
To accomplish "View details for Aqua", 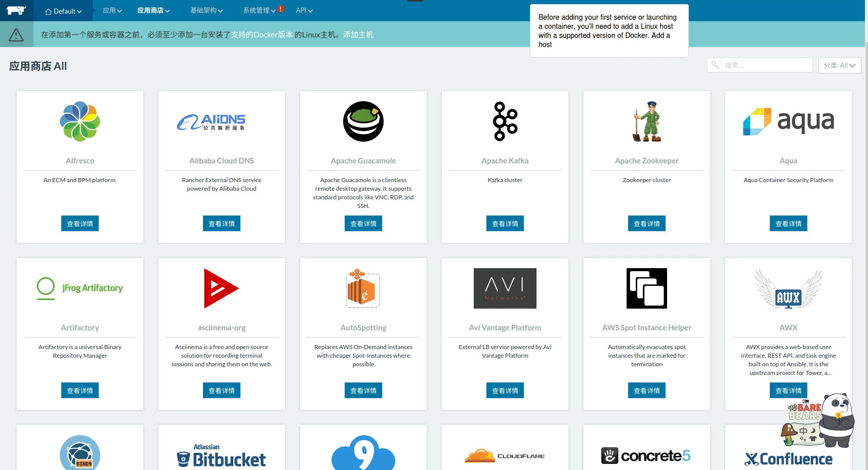I will click(x=789, y=224).
